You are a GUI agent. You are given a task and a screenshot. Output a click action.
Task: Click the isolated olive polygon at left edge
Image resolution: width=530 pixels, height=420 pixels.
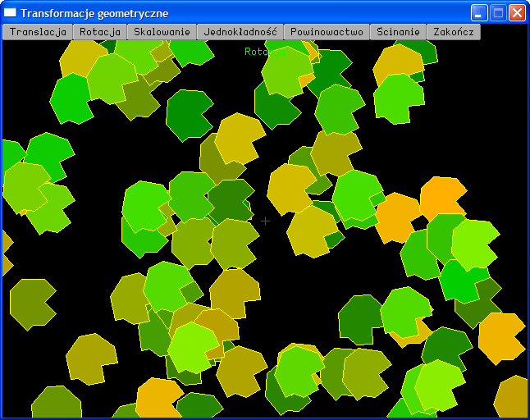[x=31, y=304]
